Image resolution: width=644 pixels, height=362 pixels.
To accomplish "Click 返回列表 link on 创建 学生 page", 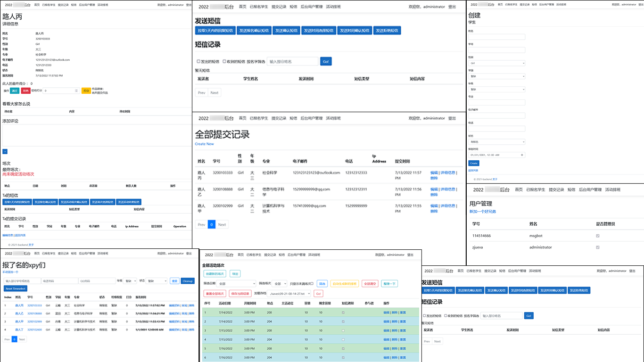I will (x=473, y=170).
